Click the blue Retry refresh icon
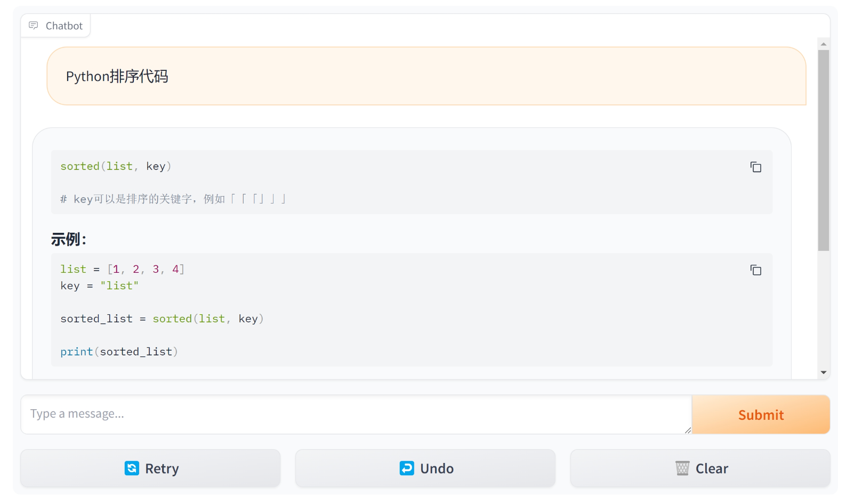 [132, 468]
